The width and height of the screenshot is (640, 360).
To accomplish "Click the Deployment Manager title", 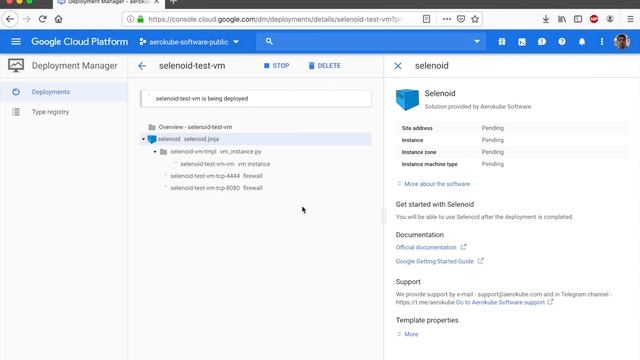I will pos(74,66).
